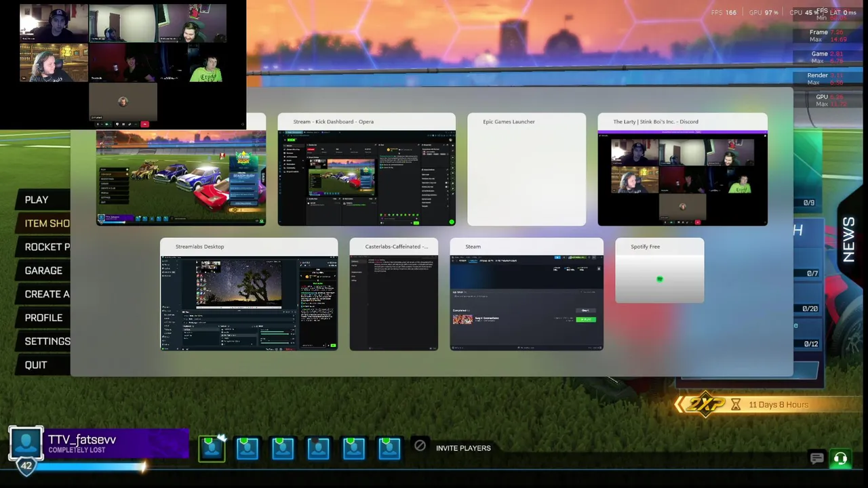Click INVITE PLAYERS
Image resolution: width=868 pixels, height=488 pixels.
463,448
